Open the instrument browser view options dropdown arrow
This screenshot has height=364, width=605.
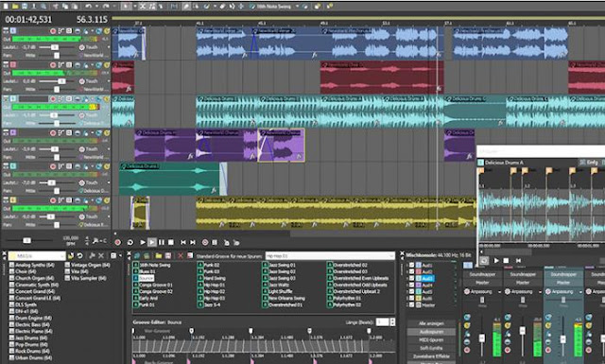120,256
